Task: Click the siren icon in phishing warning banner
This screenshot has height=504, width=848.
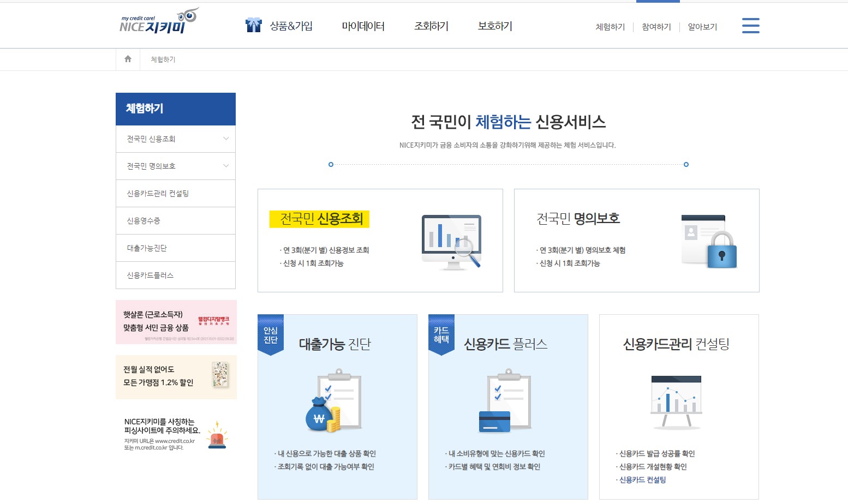Action: click(x=217, y=435)
